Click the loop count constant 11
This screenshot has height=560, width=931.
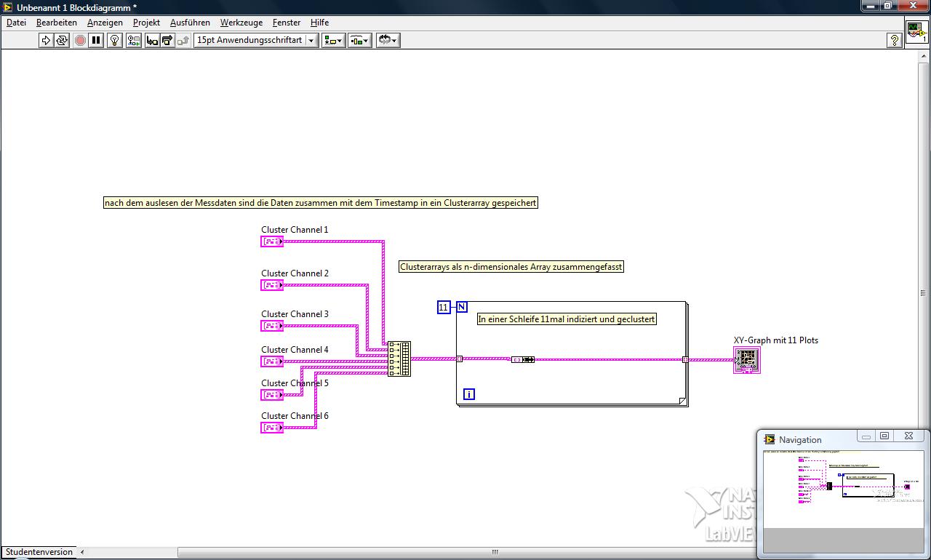(443, 307)
